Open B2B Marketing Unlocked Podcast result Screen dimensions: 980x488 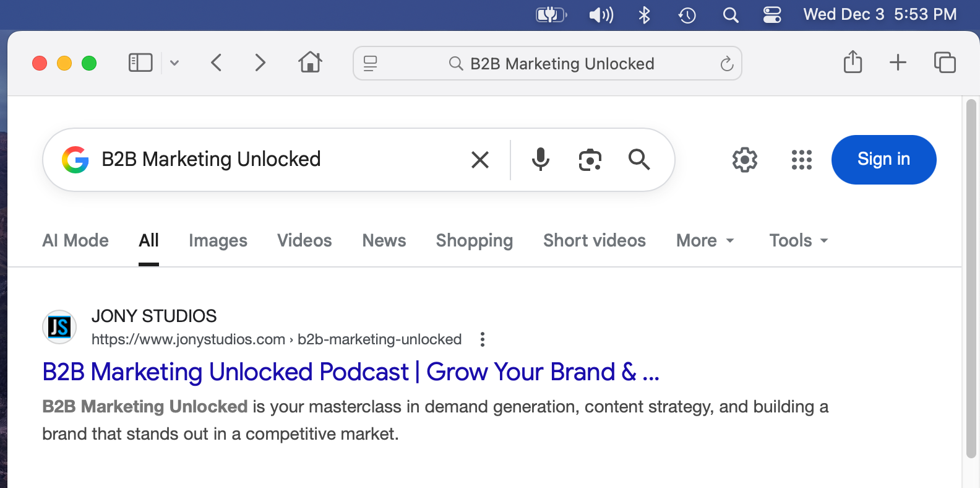[351, 372]
